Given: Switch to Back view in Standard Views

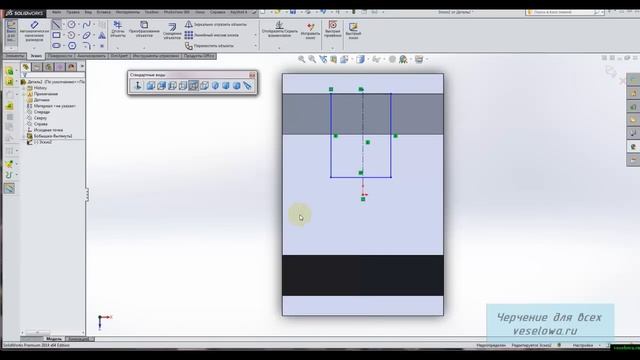Looking at the screenshot, I should (x=161, y=86).
